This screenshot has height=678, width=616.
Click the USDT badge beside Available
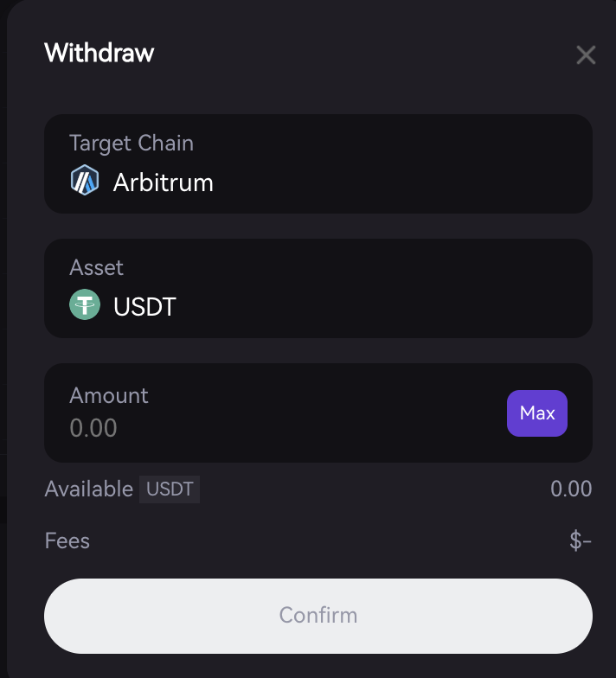tap(170, 489)
